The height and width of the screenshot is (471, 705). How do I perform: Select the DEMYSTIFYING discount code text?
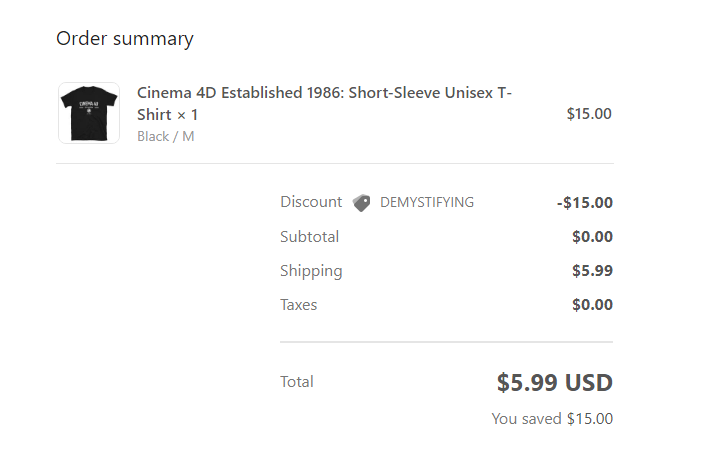coord(427,202)
